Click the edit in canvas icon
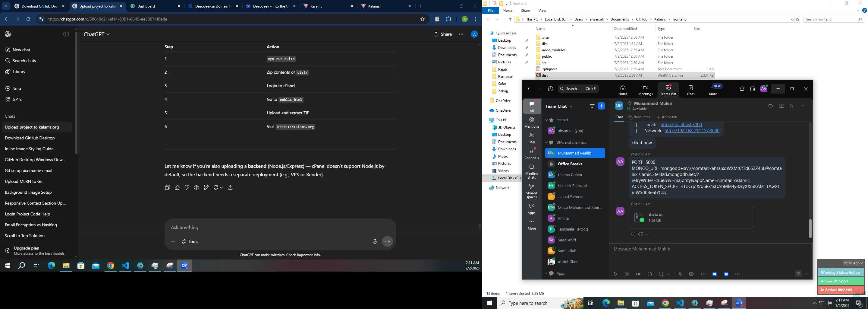 coord(206,188)
